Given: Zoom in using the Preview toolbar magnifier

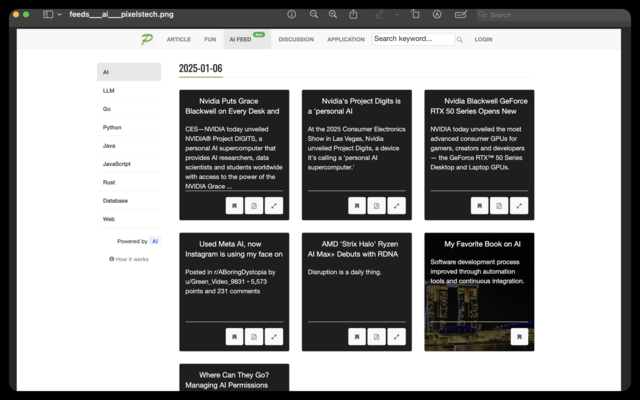Looking at the screenshot, I should coord(333,14).
